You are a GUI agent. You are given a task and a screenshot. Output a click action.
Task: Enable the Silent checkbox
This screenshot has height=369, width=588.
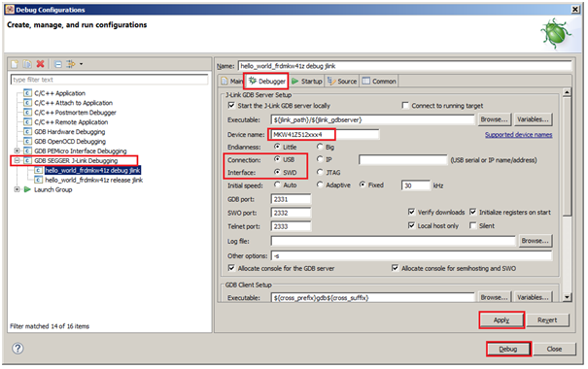473,225
